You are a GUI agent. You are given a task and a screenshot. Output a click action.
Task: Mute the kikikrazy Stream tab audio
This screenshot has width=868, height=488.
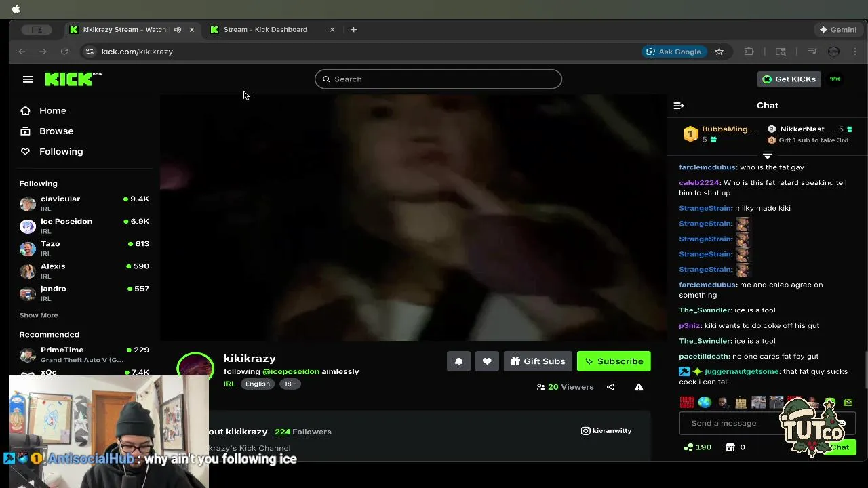click(x=178, y=30)
